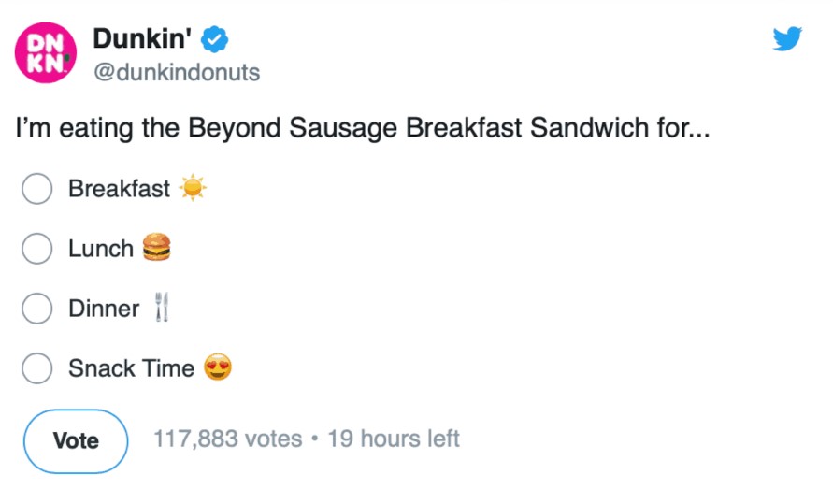Click the "Snack Time" option label text
The height and width of the screenshot is (504, 833).
(131, 368)
